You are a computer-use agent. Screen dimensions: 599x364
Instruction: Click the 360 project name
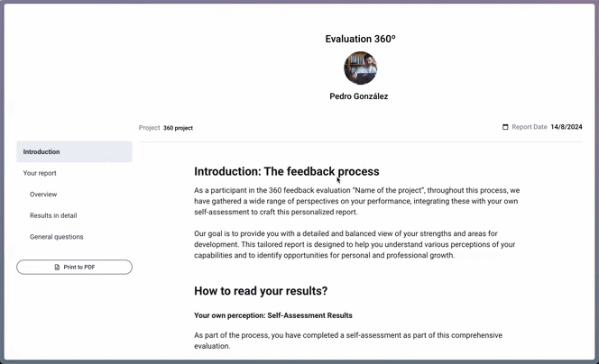pyautogui.click(x=178, y=128)
